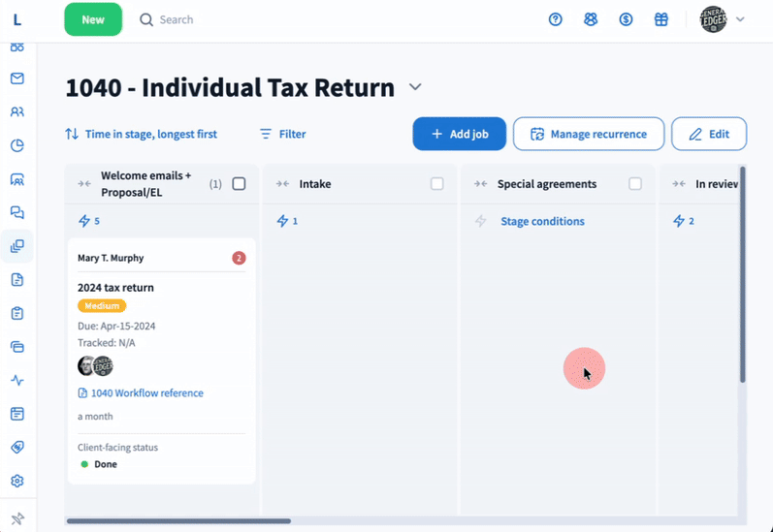Click the Add job button
This screenshot has width=773, height=532.
tap(459, 134)
